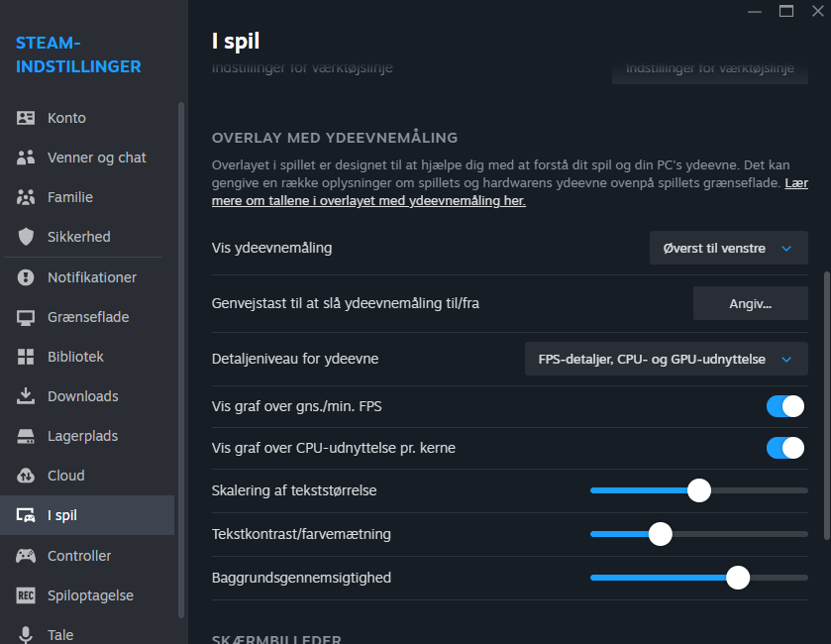Viewport: 831px width, 644px height.
Task: Select Bibliotek in sidebar
Action: [x=87, y=357]
